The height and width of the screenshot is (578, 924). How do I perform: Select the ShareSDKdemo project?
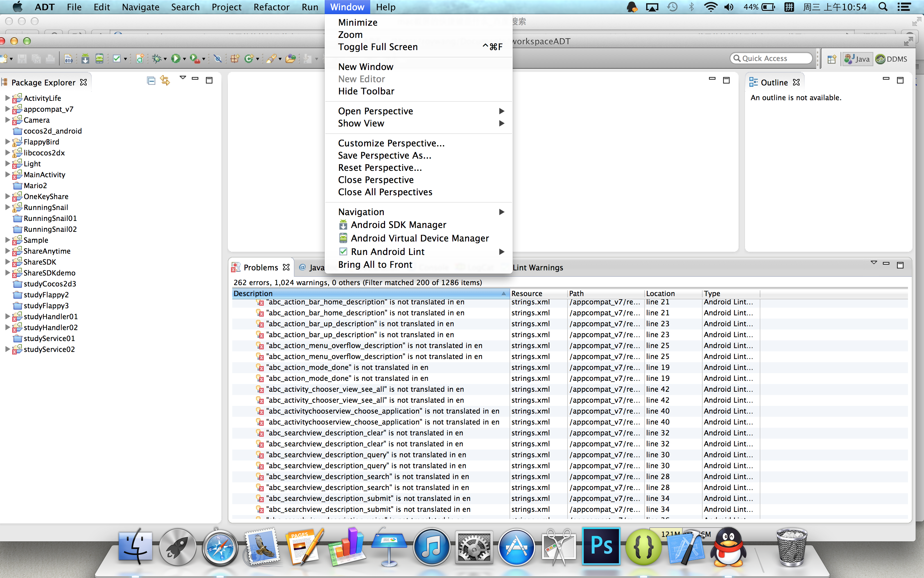(49, 273)
